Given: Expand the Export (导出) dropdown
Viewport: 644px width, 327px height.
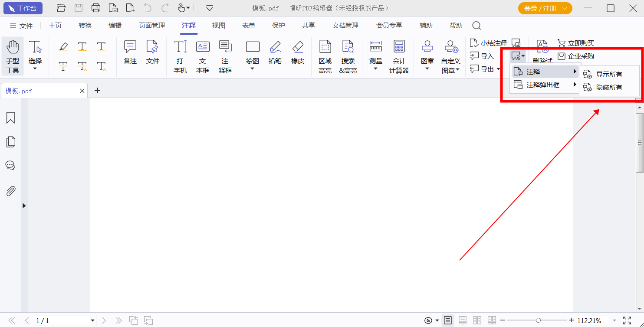Looking at the screenshot, I should [498, 69].
